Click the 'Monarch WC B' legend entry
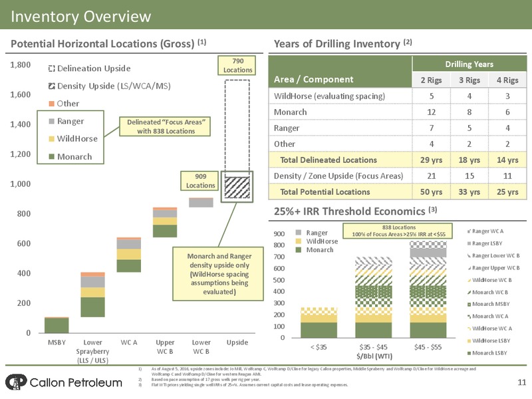 click(x=487, y=292)
